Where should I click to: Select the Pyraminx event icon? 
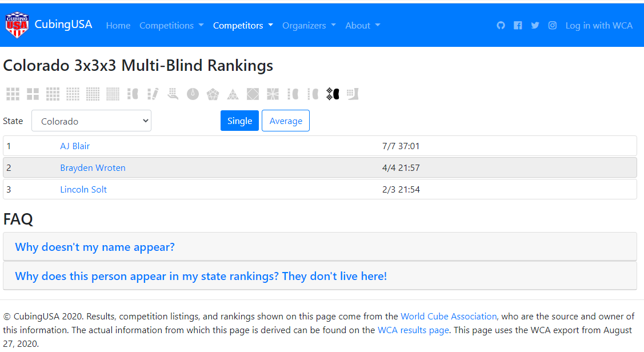point(233,94)
